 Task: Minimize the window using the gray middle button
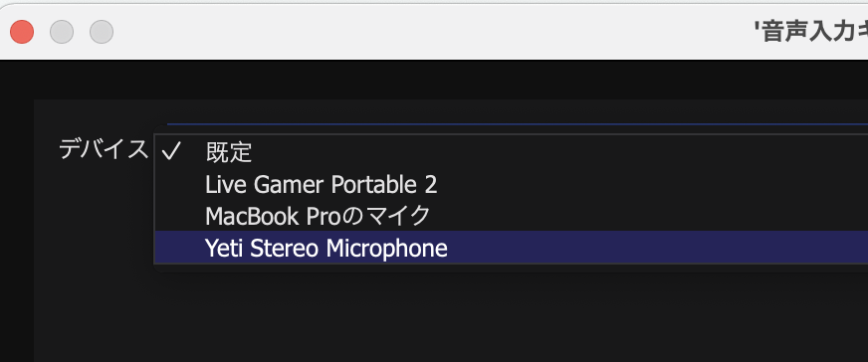[62, 32]
